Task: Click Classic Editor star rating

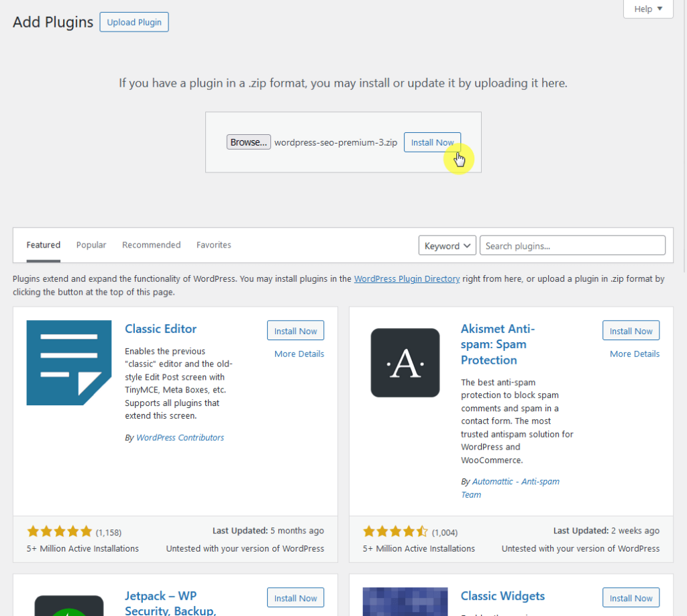Action: (59, 531)
